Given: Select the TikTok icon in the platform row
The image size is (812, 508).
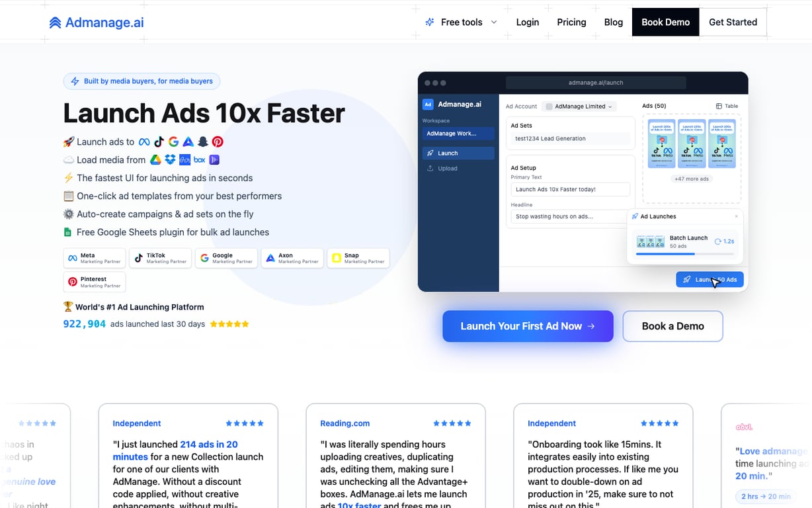Looking at the screenshot, I should pos(159,142).
